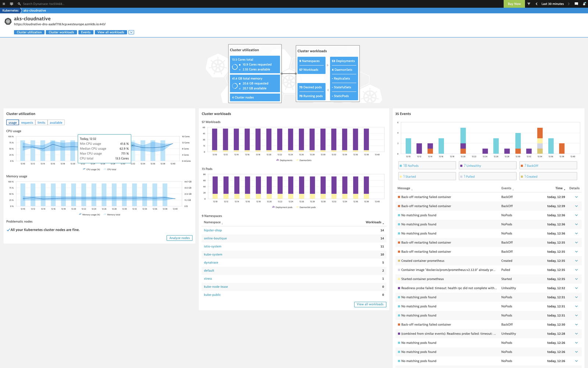Open the hamburger navigation menu
The width and height of the screenshot is (588, 368).
4,4
